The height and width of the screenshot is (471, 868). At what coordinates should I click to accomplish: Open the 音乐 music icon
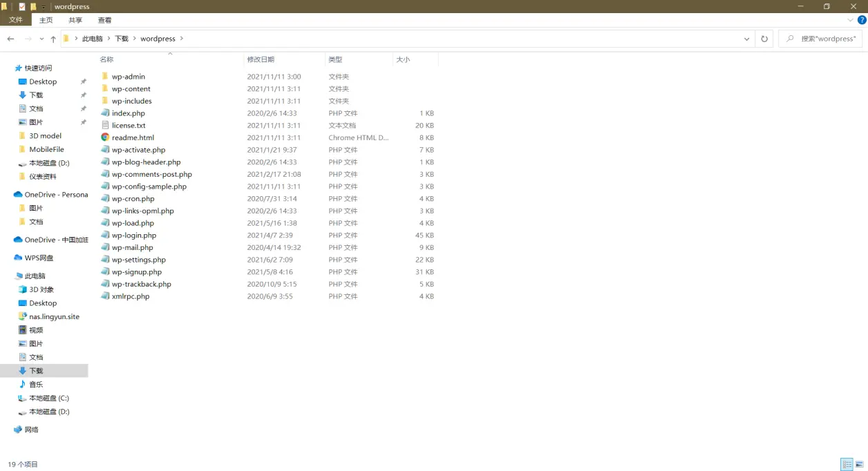pyautogui.click(x=22, y=385)
